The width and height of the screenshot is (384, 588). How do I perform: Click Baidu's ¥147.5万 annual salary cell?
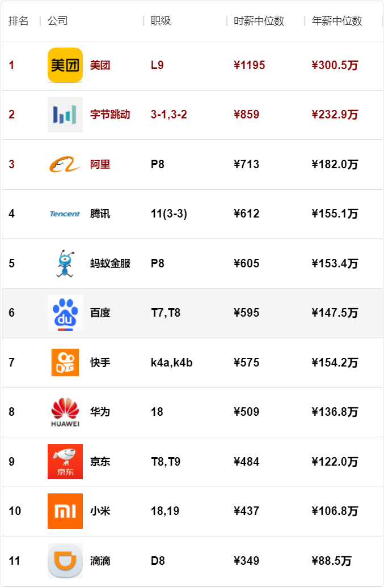click(x=335, y=313)
